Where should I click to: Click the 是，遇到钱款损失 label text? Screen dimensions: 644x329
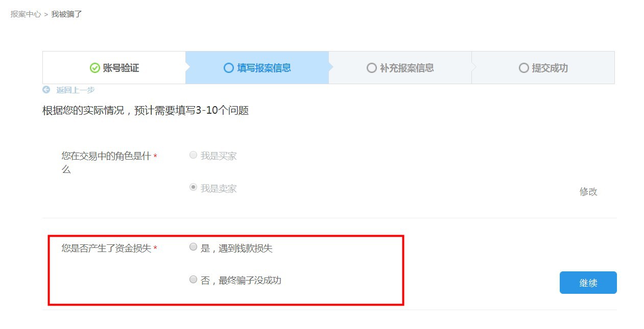coord(236,248)
